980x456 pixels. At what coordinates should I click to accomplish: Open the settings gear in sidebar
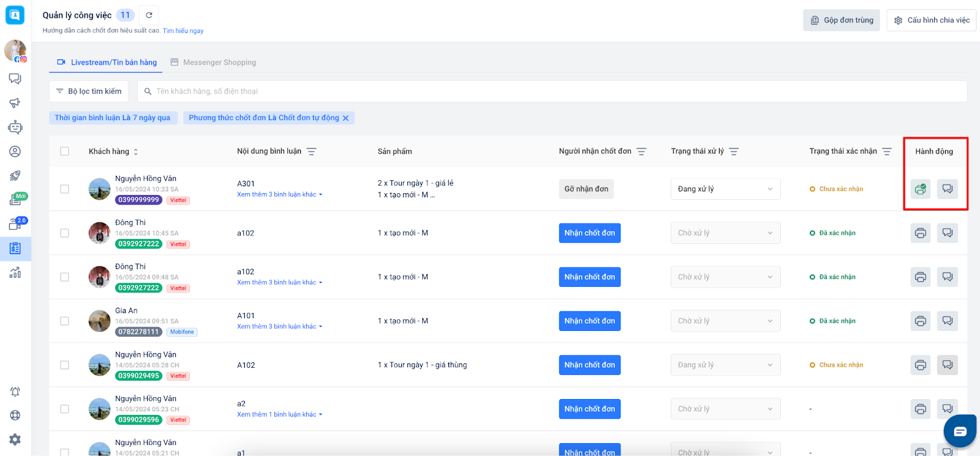15,439
